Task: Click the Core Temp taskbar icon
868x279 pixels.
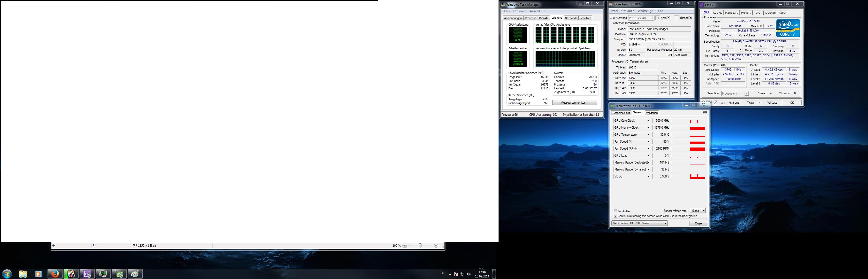Action: [x=71, y=274]
